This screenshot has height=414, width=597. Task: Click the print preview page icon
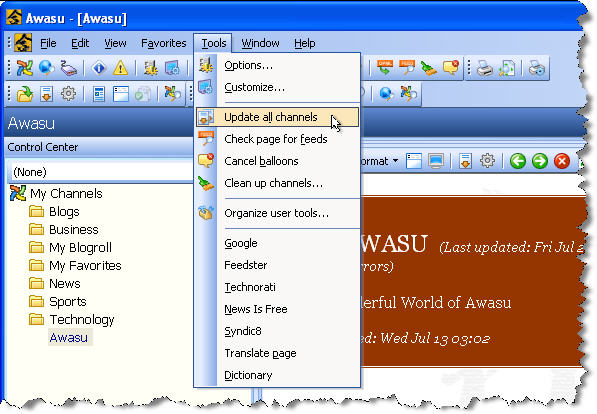[x=507, y=69]
